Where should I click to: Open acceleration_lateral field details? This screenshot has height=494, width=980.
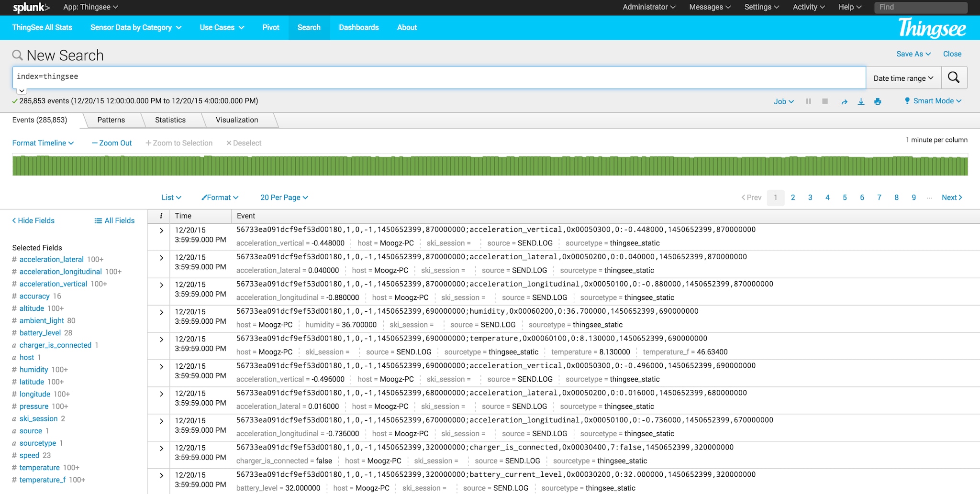(52, 259)
